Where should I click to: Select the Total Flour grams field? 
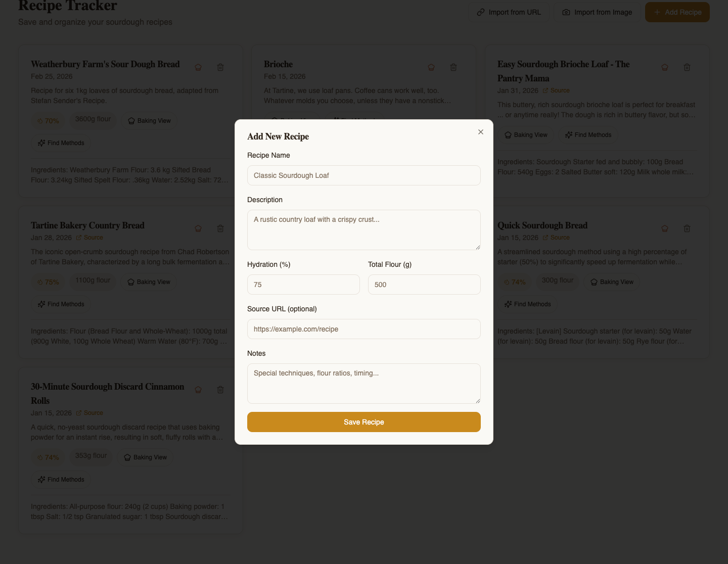point(424,285)
